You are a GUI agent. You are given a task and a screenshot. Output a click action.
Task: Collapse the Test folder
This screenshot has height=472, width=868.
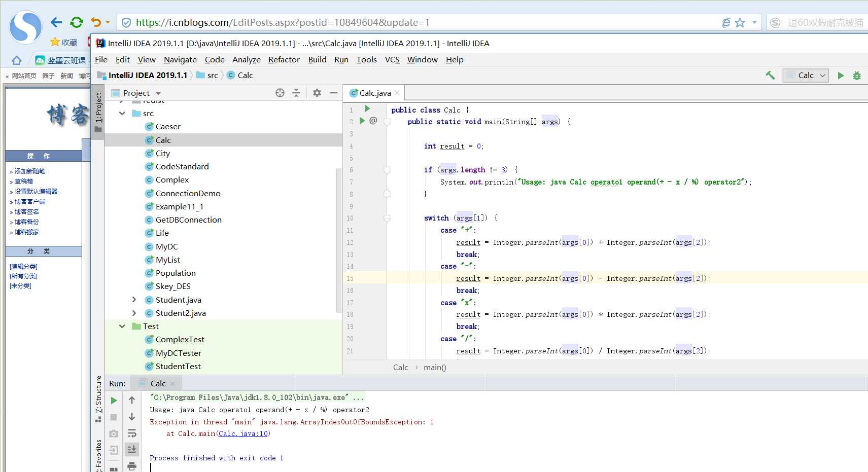click(122, 326)
